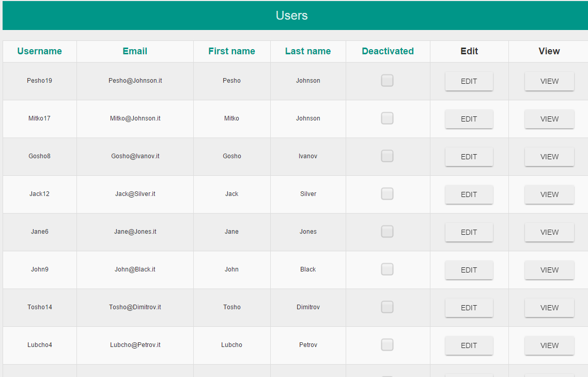Edit the Mitko17 user
This screenshot has height=377, width=588.
469,119
